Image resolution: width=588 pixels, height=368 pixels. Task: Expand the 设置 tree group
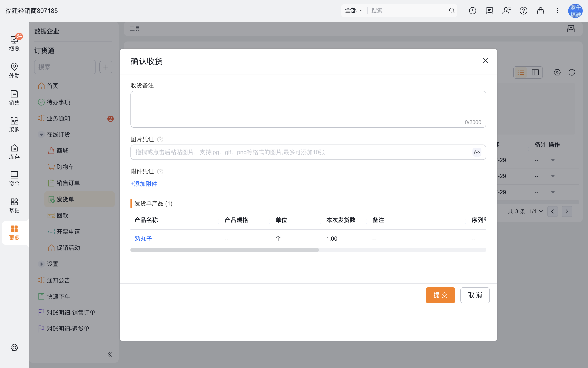[41, 264]
